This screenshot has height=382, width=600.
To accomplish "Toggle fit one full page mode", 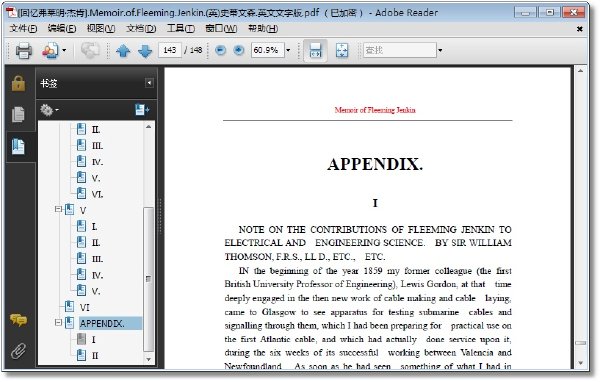I will click(342, 50).
